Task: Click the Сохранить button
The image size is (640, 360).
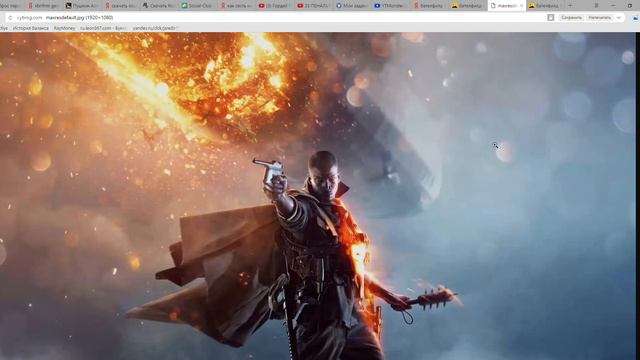Action: coord(571,18)
